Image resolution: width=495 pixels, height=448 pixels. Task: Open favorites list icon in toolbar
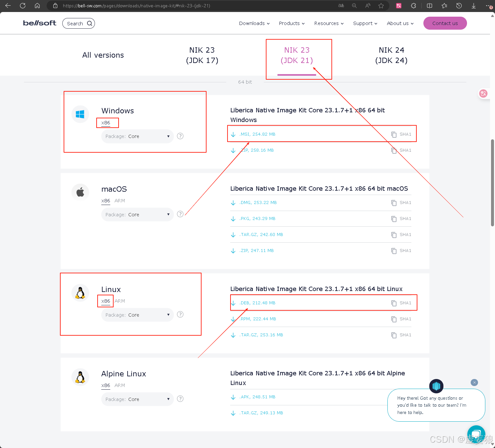pyautogui.click(x=444, y=6)
